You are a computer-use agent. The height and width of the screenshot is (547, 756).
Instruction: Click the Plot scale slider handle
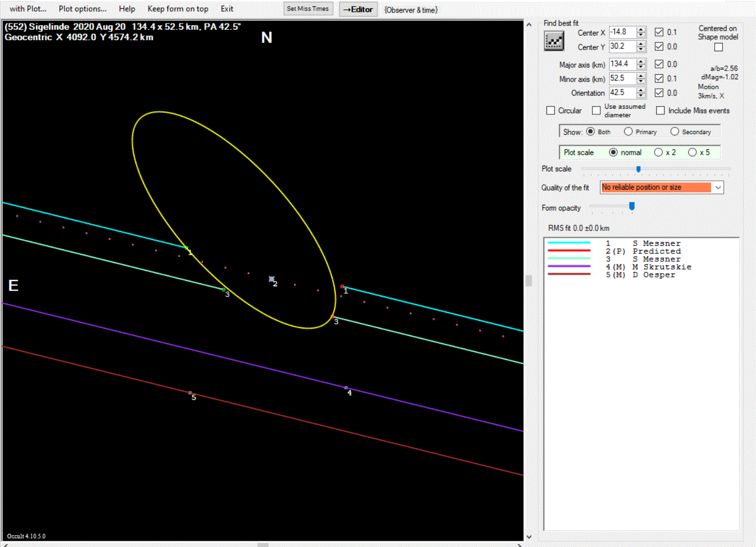click(x=638, y=169)
